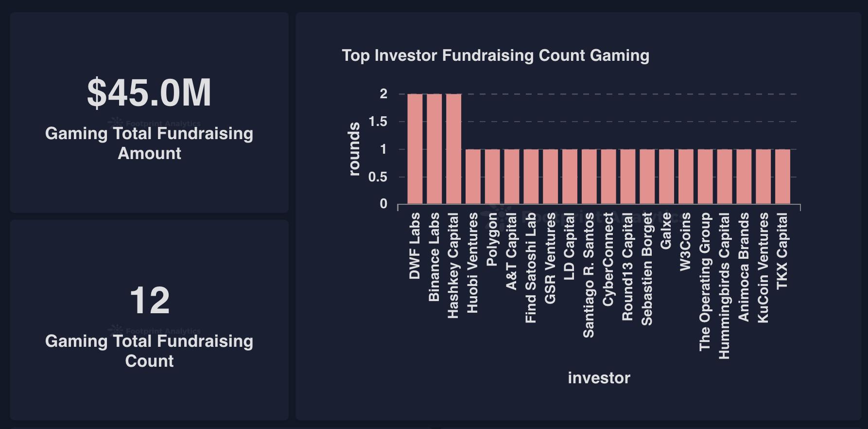Select the Binance Labs bar

pyautogui.click(x=434, y=149)
